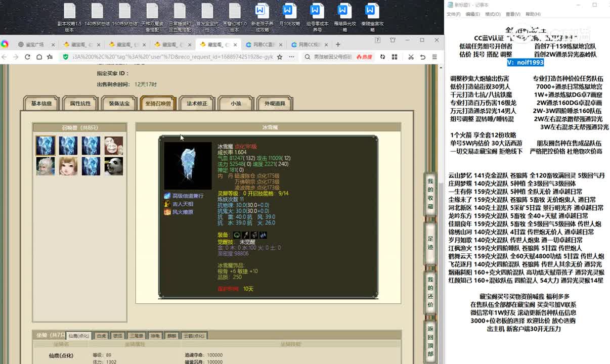Image resolution: width=610 pixels, height=364 pixels.
Task: Click first equipment icon after 装备
Action: [x=237, y=235]
